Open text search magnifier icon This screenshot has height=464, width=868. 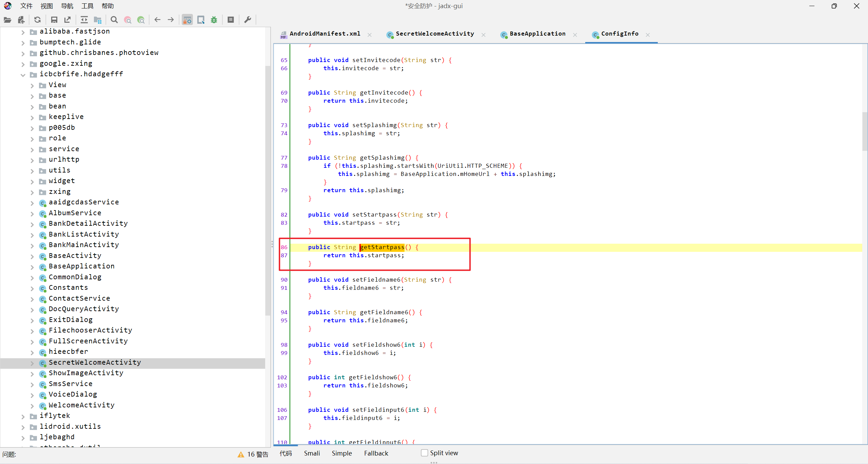[x=114, y=20]
